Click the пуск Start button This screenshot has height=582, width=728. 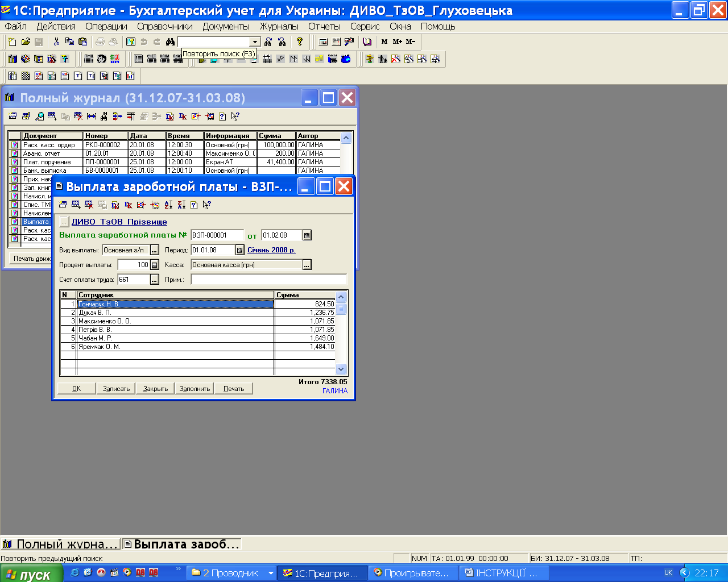(31, 573)
